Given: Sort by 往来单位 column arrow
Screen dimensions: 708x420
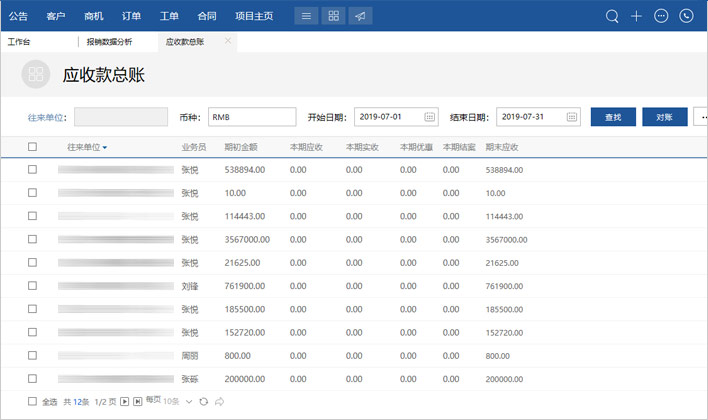Looking at the screenshot, I should (x=105, y=148).
